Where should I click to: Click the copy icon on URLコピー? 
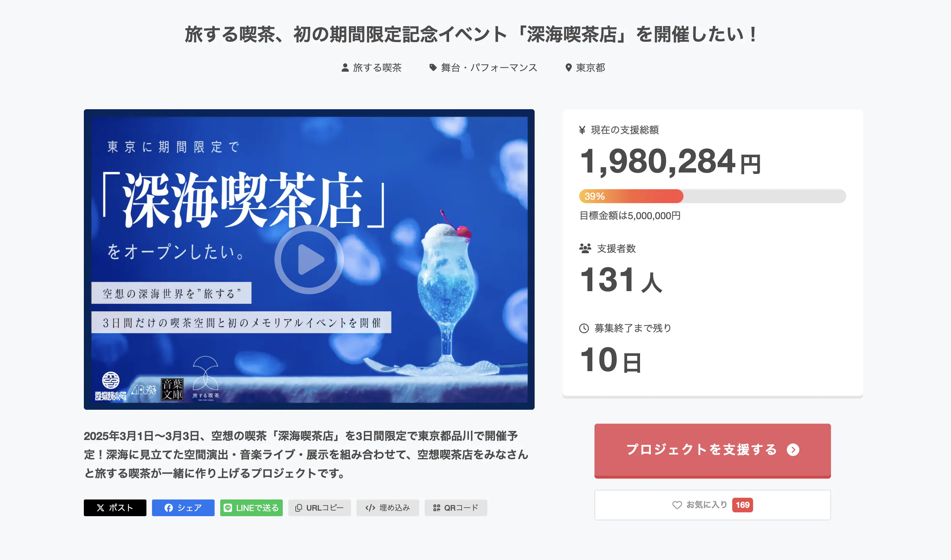[298, 508]
